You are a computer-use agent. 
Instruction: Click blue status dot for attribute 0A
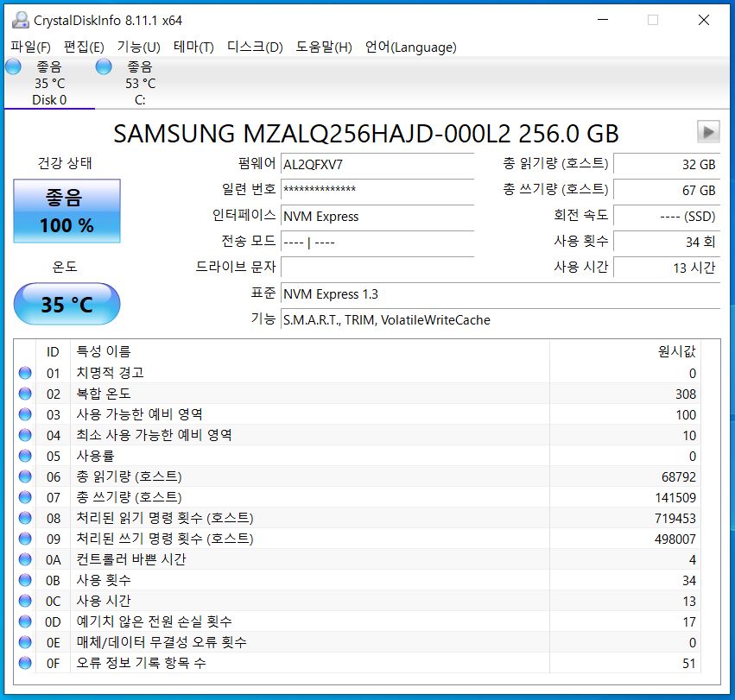(25, 559)
